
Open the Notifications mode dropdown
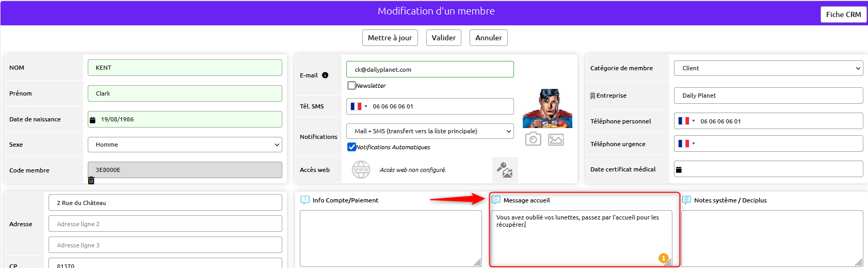click(430, 131)
